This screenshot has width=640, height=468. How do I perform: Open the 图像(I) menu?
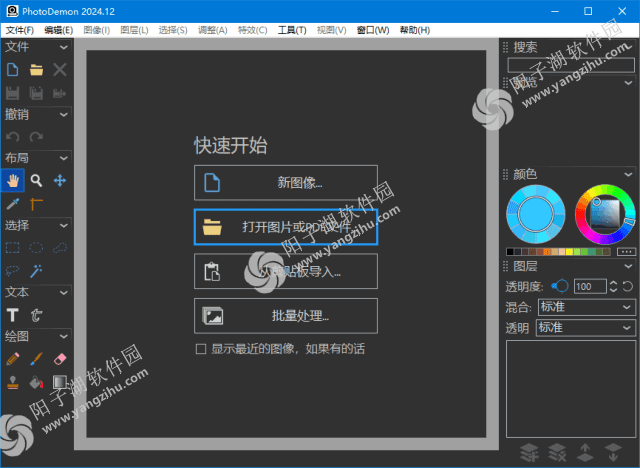click(97, 30)
